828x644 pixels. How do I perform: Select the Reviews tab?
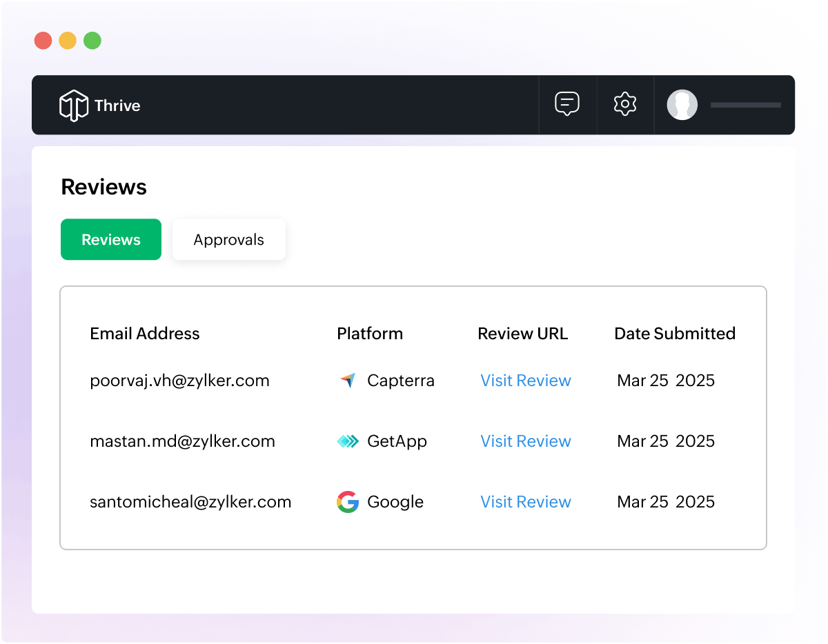(x=110, y=239)
